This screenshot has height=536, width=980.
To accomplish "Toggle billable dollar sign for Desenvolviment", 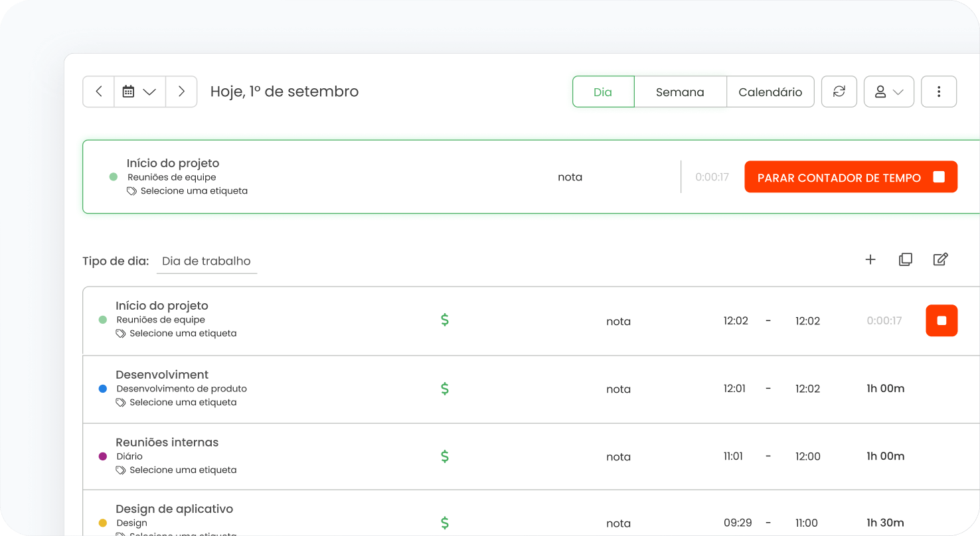I will coord(445,389).
